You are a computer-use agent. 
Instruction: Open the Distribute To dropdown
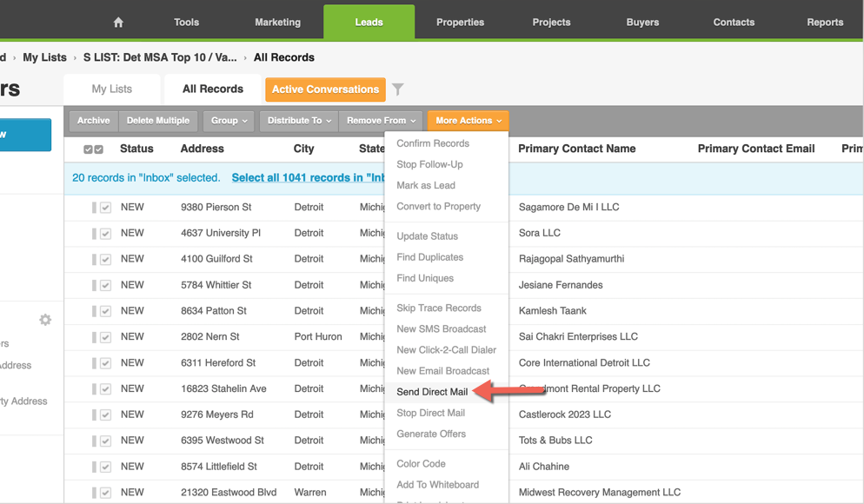click(x=299, y=121)
